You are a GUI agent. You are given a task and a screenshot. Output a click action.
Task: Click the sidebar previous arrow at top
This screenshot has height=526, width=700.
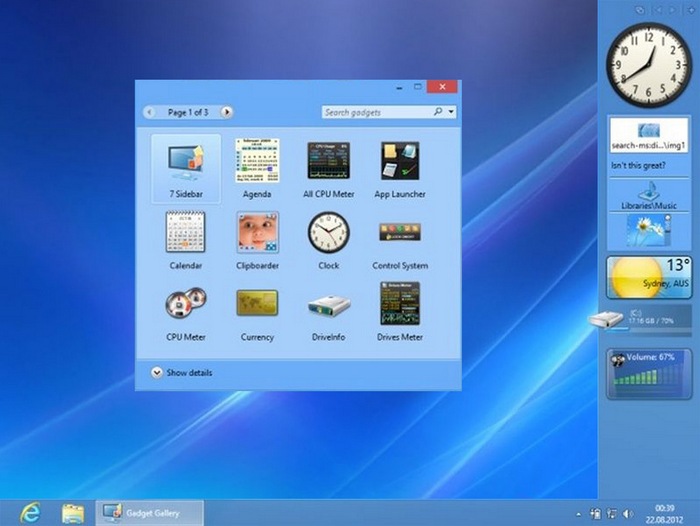[657, 10]
